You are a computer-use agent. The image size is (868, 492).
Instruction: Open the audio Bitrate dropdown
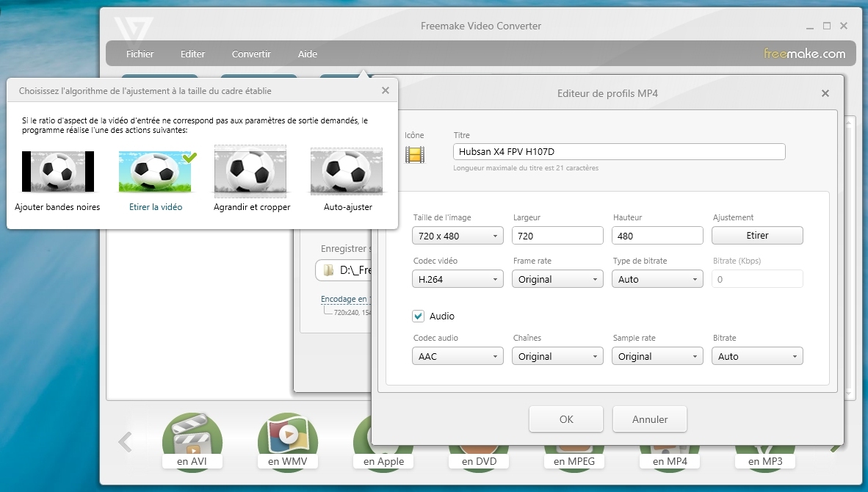756,356
